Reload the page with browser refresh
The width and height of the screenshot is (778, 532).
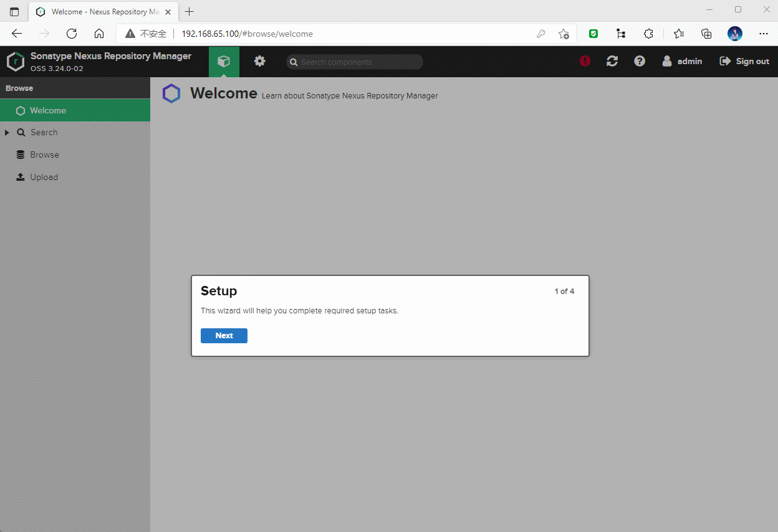(x=72, y=34)
